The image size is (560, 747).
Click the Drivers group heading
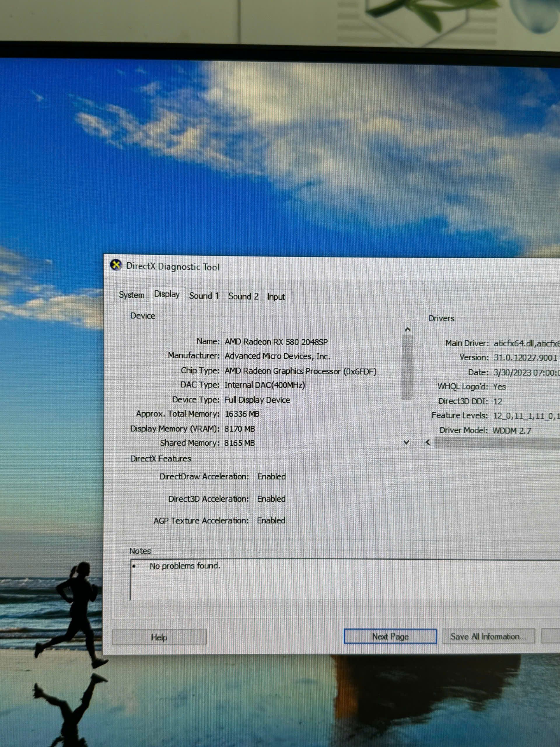pos(441,318)
